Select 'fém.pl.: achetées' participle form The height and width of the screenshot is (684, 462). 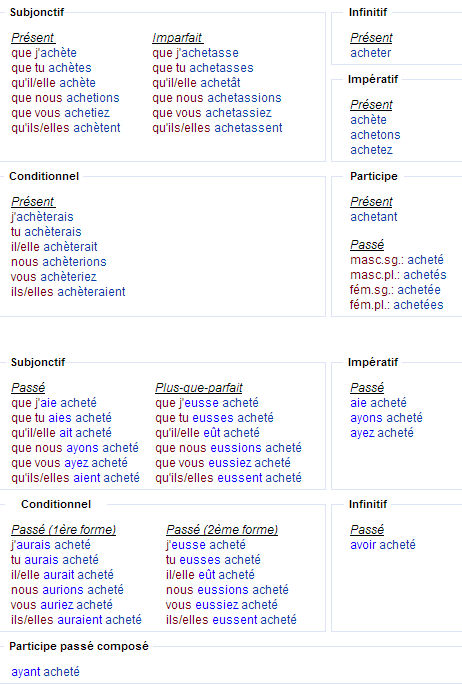[397, 305]
